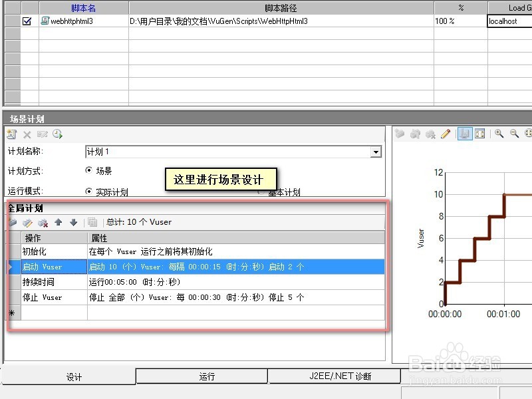Click the maximize graph view icon
Image resolution: width=532 pixels, height=399 pixels.
coord(481,134)
